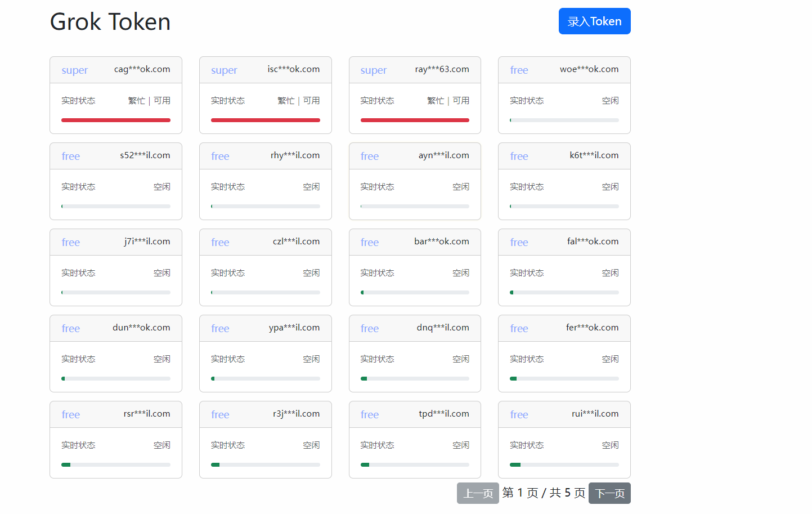Screen dimensions: 812x514
Task: Click 空闲 status on dun***ok.com card
Action: coord(161,359)
